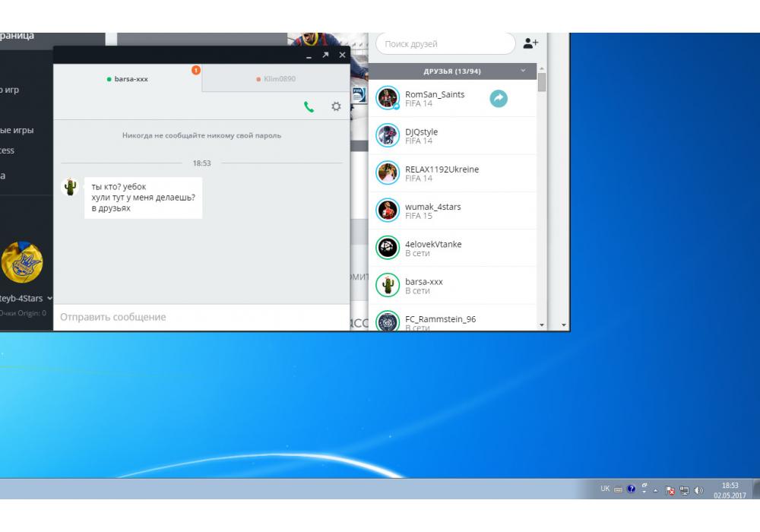Screen dimensions: 760x532
Task: Open the network icon in system tray
Action: (x=685, y=490)
